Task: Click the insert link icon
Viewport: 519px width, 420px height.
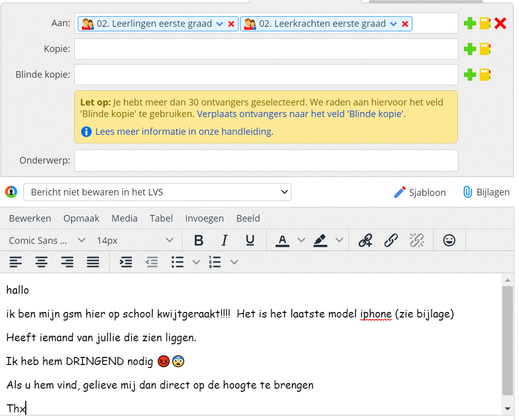Action: tap(391, 241)
